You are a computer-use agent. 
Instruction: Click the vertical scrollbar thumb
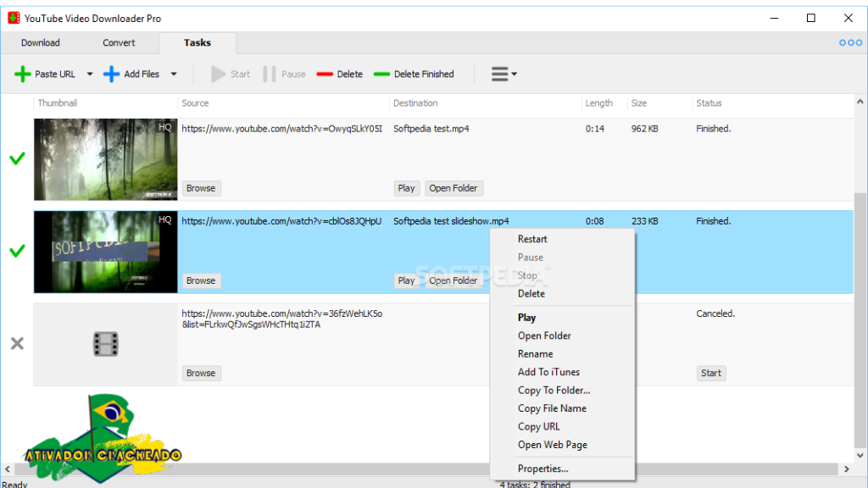pos(860,319)
